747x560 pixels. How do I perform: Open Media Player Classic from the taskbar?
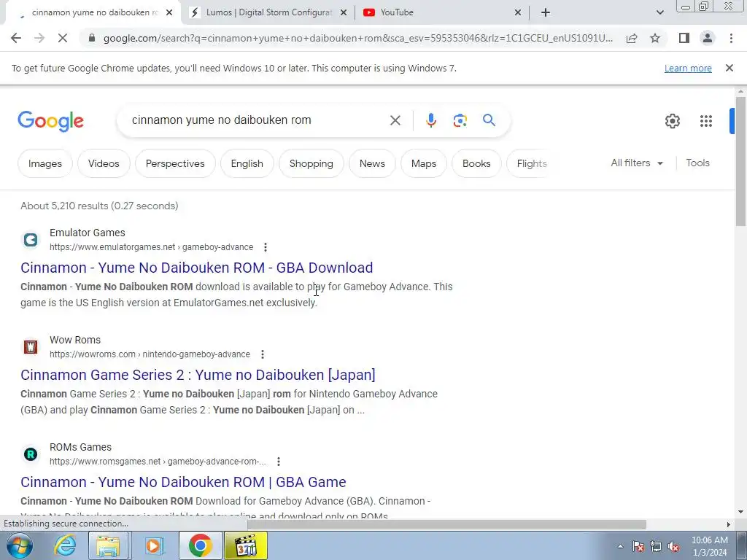tap(246, 545)
